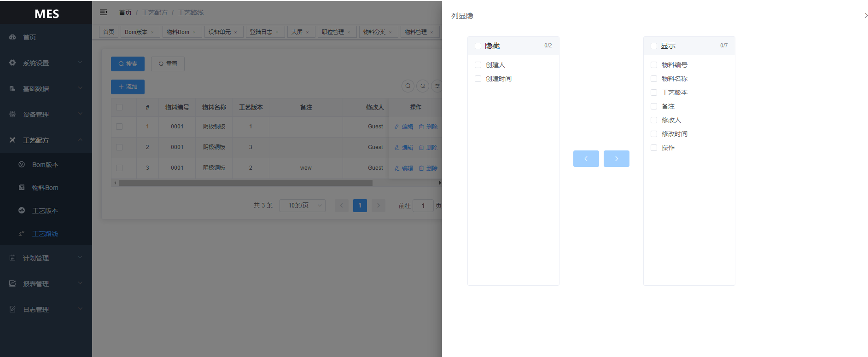
Task: Click the Bom版本 sidebar icon
Action: pyautogui.click(x=22, y=164)
